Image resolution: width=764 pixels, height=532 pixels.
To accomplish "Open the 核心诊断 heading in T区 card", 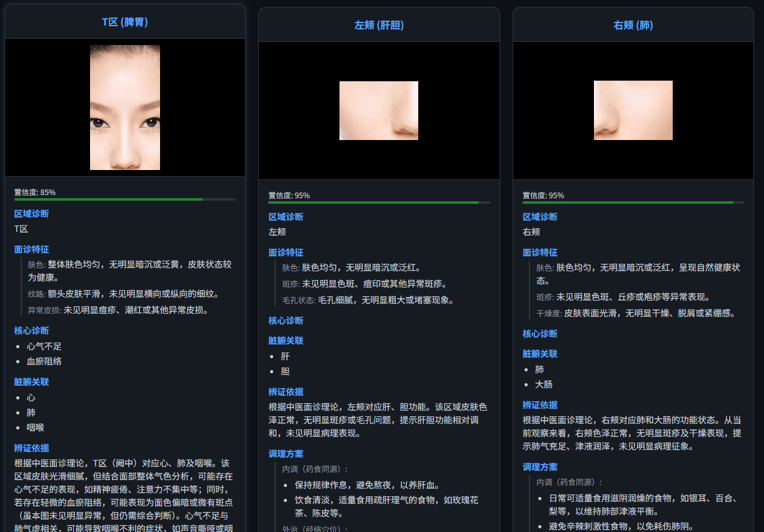I will point(31,331).
